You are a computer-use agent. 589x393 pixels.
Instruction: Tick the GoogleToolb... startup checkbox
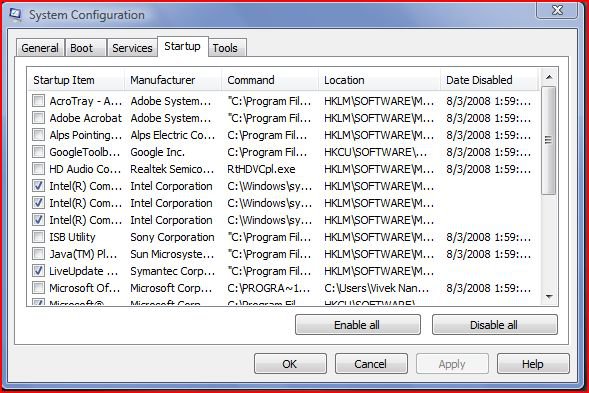tap(38, 152)
